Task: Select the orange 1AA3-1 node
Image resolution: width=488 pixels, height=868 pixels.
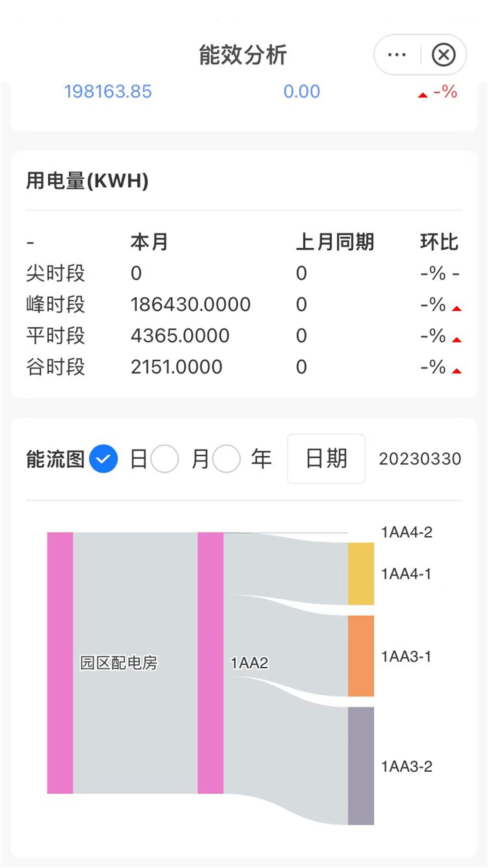Action: pyautogui.click(x=361, y=656)
